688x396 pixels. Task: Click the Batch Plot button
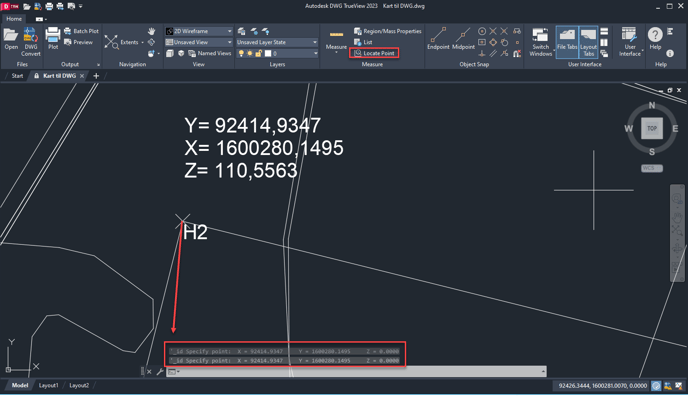click(81, 31)
